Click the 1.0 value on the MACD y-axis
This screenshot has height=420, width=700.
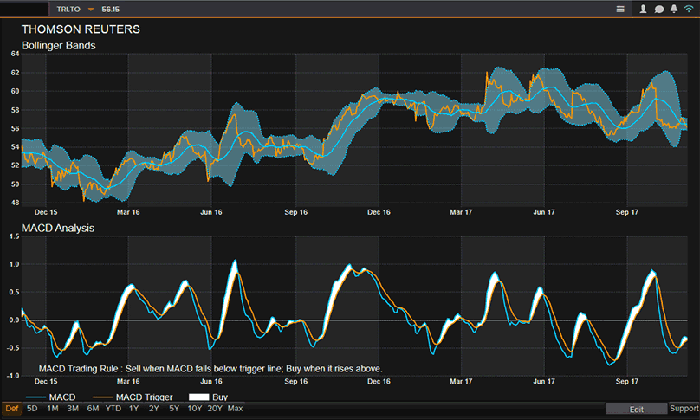(x=14, y=265)
